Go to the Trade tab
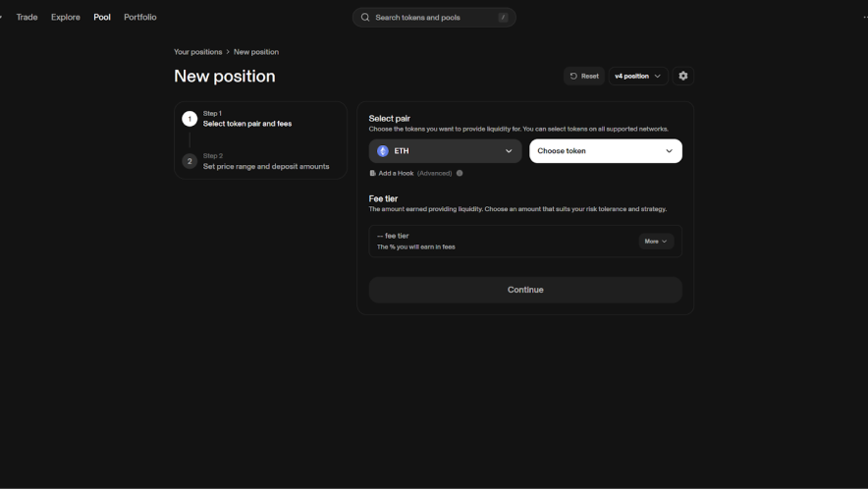This screenshot has height=489, width=868. pyautogui.click(x=27, y=17)
